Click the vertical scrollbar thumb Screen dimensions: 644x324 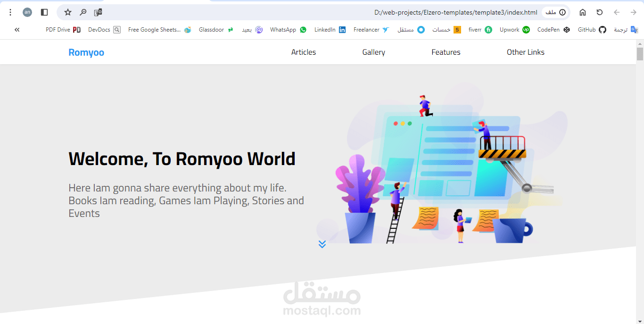[x=640, y=54]
